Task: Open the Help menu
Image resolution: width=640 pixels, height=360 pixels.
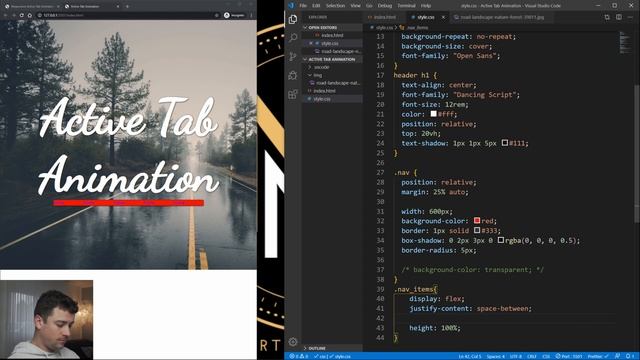Action: tap(426, 6)
